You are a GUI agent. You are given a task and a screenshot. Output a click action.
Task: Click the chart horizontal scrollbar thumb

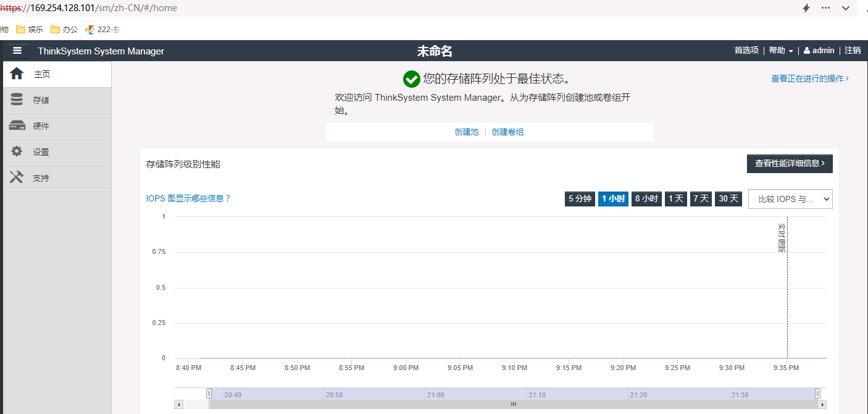pos(513,404)
